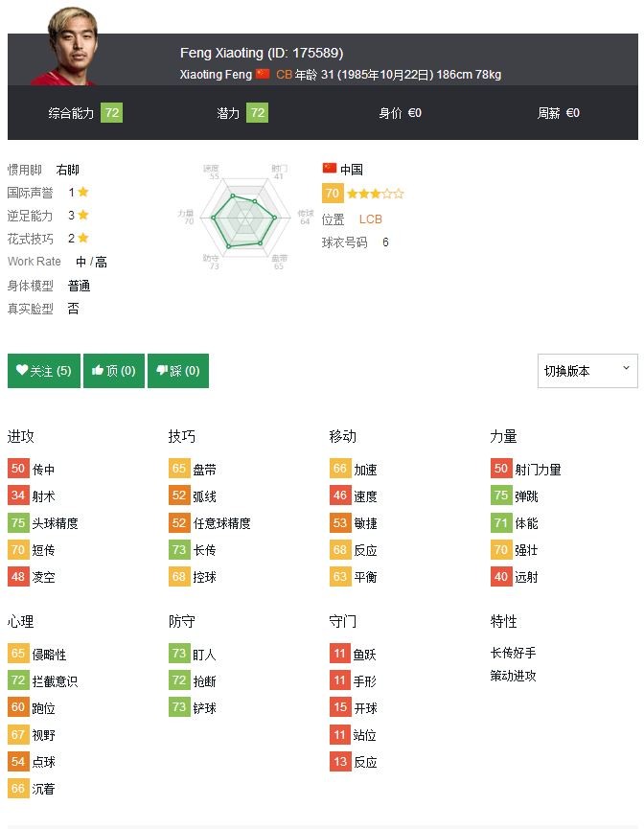Click the 综合能力 72 rating badge
The height and width of the screenshot is (829, 644).
pos(112,113)
